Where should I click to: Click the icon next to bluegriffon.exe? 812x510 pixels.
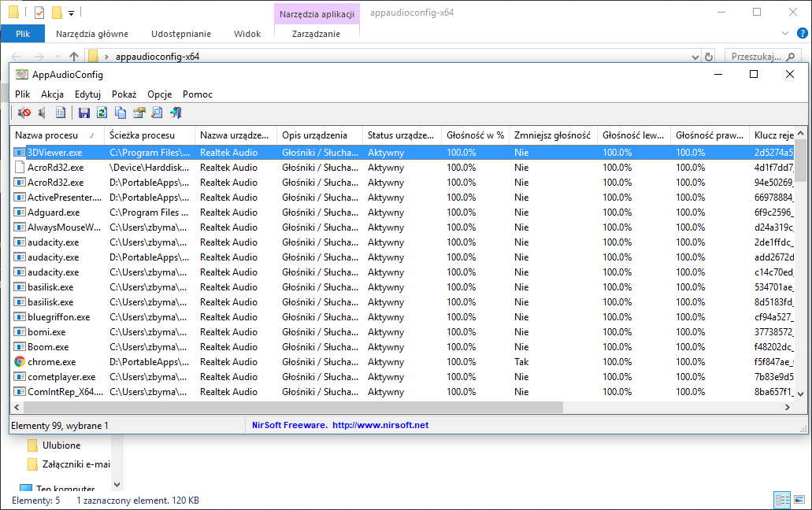[x=20, y=317]
